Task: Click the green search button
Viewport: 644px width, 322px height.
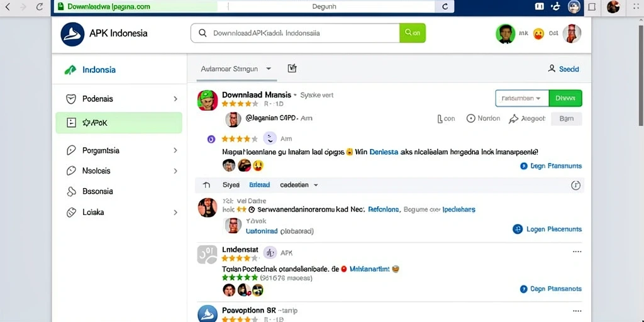Action: coord(413,33)
